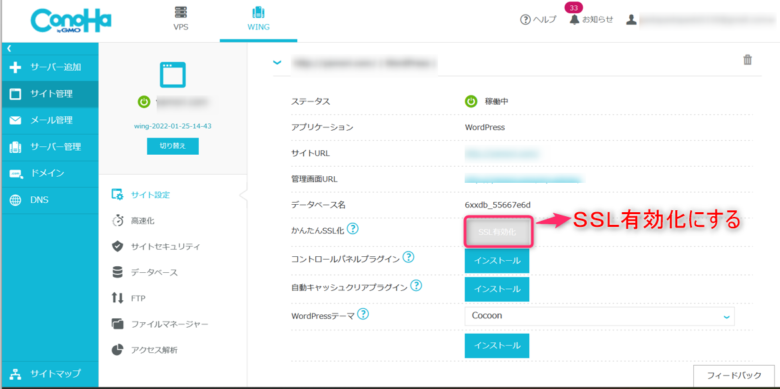Image resolution: width=780 pixels, height=389 pixels.
Task: Click the 切り替え switch button
Action: pos(173,146)
